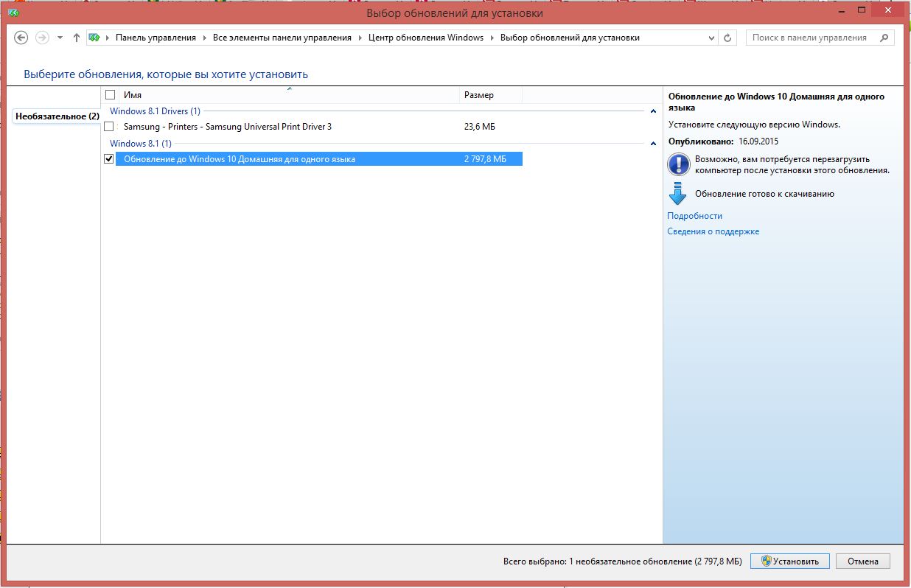Image resolution: width=911 pixels, height=588 pixels.
Task: Select the Необязательное (2) tab
Action: 57,116
